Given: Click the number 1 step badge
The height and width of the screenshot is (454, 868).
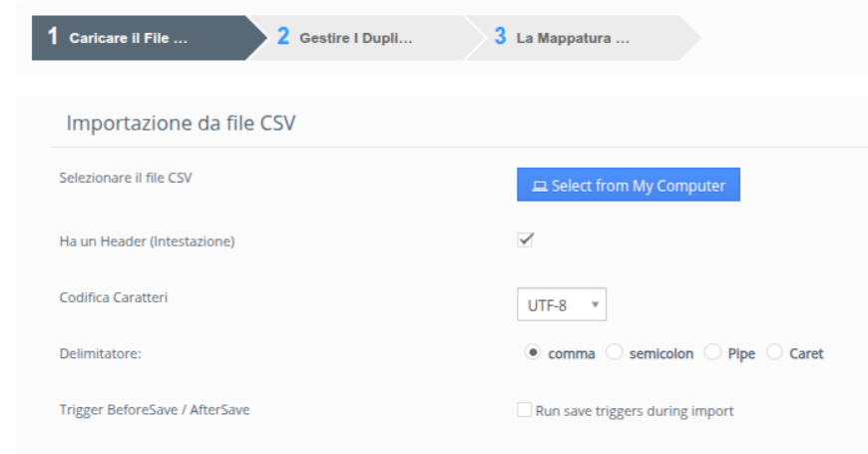Looking at the screenshot, I should pos(52,37).
